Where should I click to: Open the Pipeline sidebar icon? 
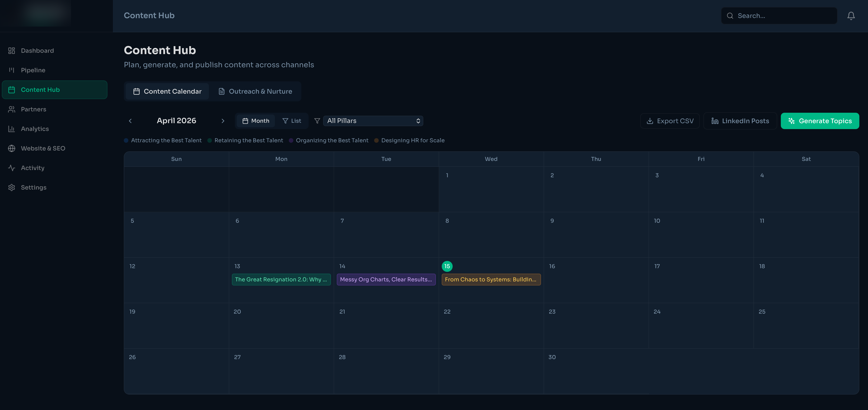[12, 70]
